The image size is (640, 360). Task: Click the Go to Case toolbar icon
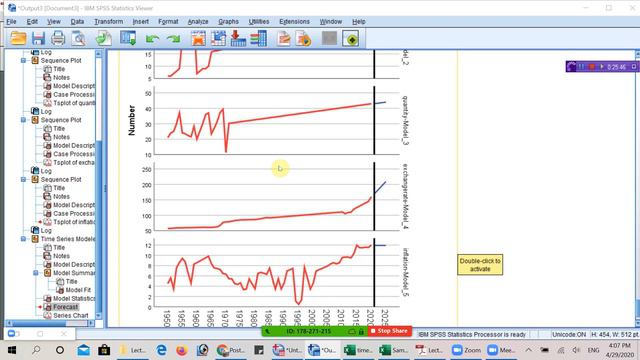pyautogui.click(x=218, y=39)
